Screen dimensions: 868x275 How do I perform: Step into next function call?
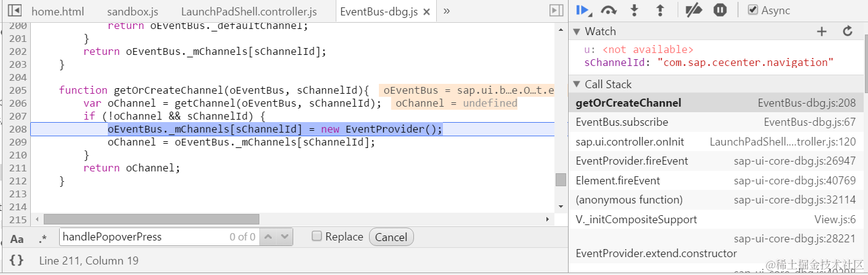634,10
